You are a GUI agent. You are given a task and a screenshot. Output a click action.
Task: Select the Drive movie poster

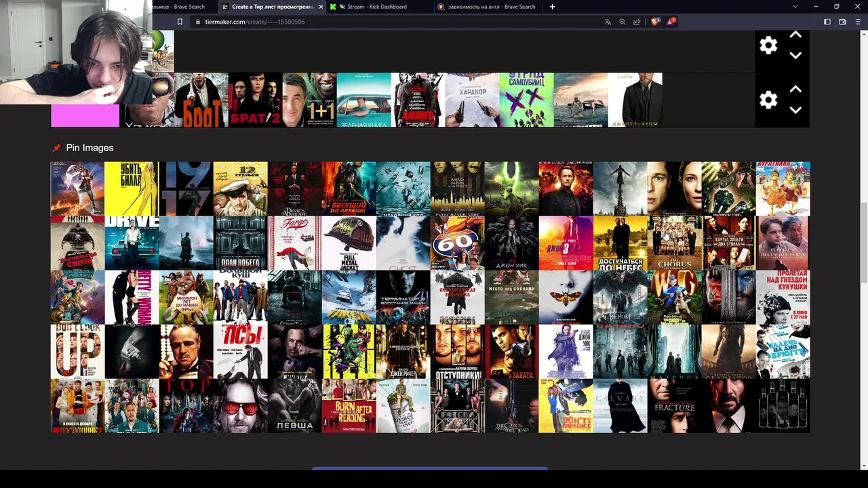(x=132, y=243)
